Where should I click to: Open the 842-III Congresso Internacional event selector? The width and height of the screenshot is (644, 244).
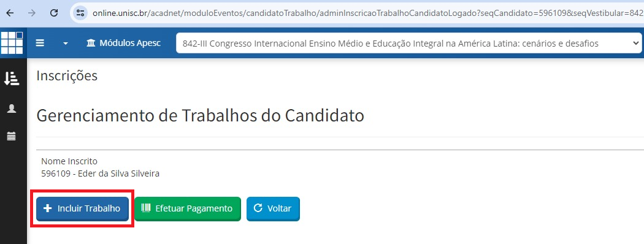pyautogui.click(x=408, y=43)
